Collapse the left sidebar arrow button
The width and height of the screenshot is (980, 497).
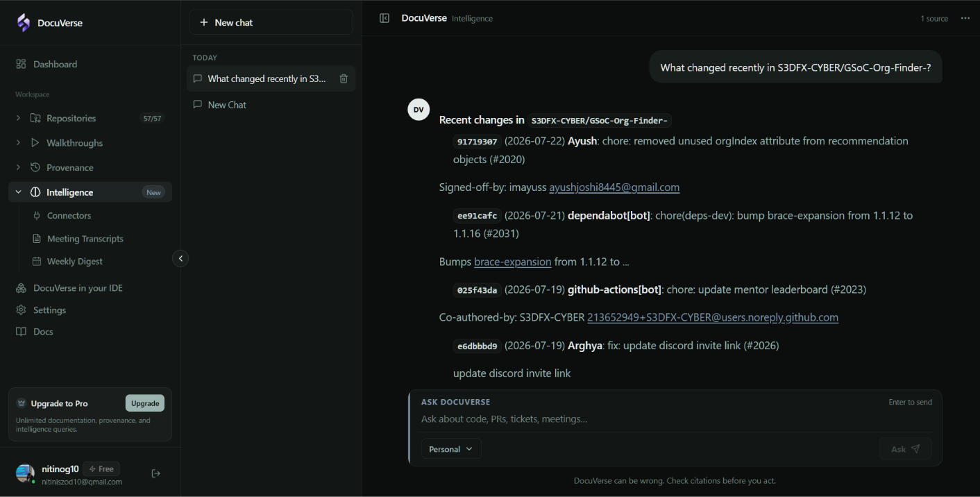[x=180, y=258]
